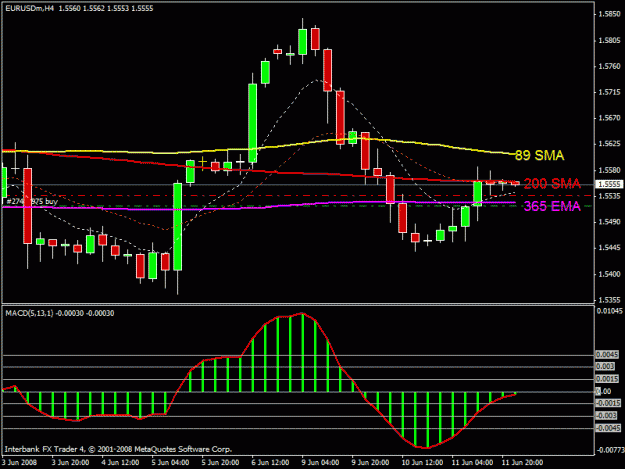Click the 11 Jun 04:00 time label
This screenshot has height=469, width=625.
pos(472,462)
